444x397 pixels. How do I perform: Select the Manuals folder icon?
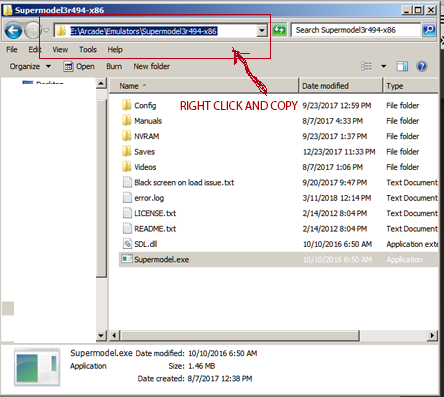(127, 121)
